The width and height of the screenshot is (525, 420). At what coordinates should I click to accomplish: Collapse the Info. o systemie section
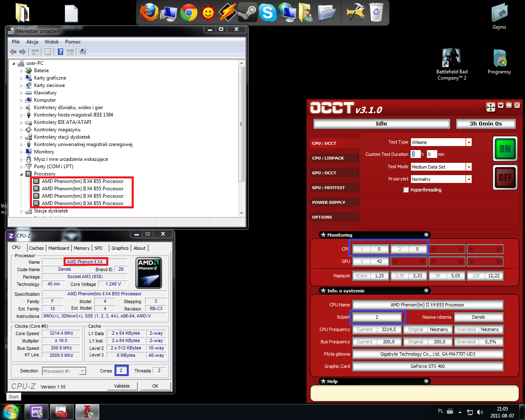[x=426, y=291]
